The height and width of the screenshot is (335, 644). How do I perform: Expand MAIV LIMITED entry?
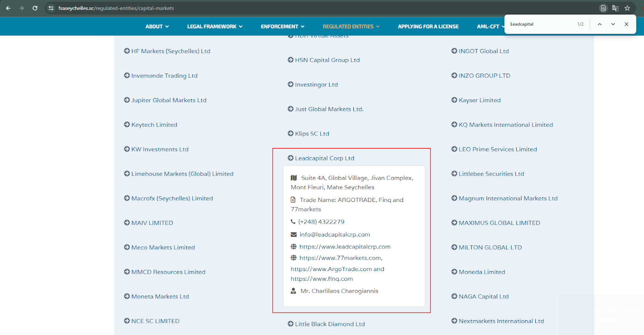(x=149, y=223)
